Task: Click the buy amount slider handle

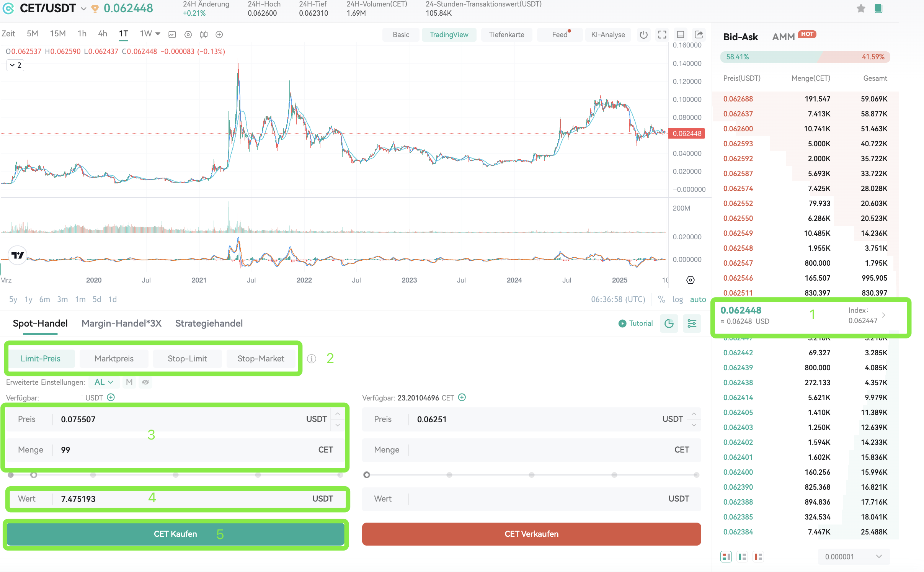Action: click(x=34, y=475)
